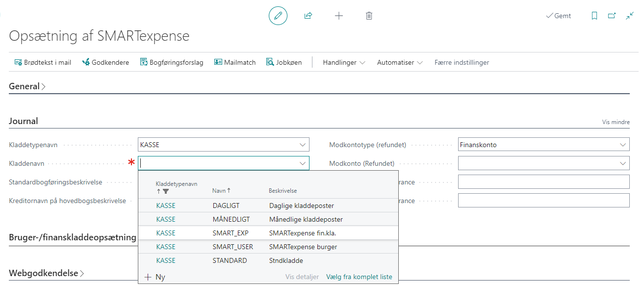Open the Handlinger menu
This screenshot has width=644, height=308.
click(344, 62)
